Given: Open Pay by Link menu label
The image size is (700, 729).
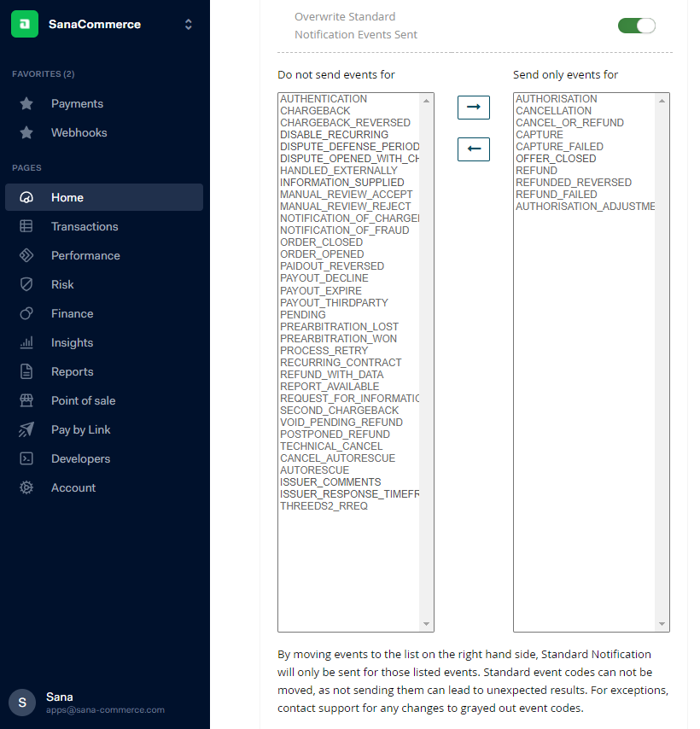Looking at the screenshot, I should (x=81, y=429).
